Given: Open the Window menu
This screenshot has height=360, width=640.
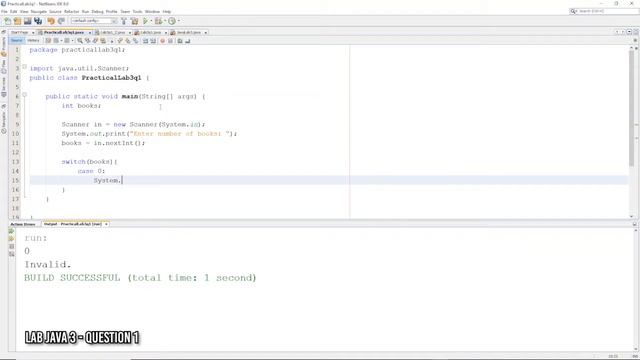Looking at the screenshot, I should (x=152, y=11).
